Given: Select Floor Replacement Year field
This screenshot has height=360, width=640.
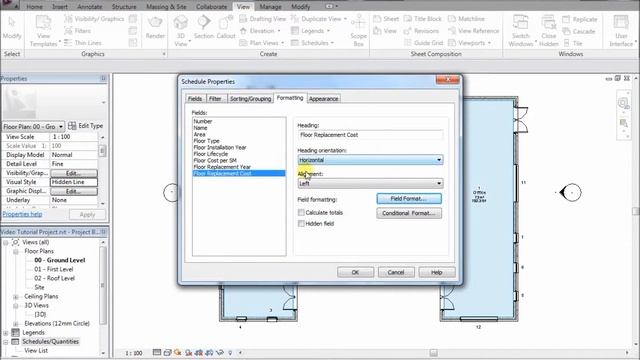Looking at the screenshot, I should click(x=222, y=167).
